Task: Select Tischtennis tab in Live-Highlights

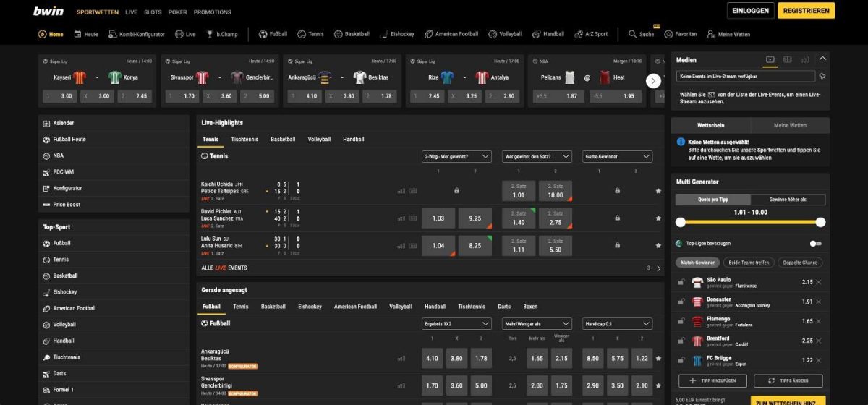Action: 244,139
